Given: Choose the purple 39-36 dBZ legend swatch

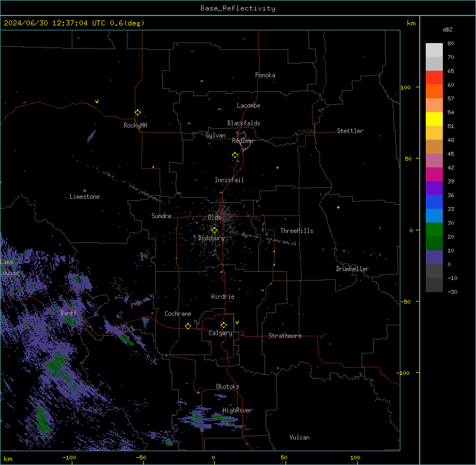Looking at the screenshot, I should tap(434, 188).
